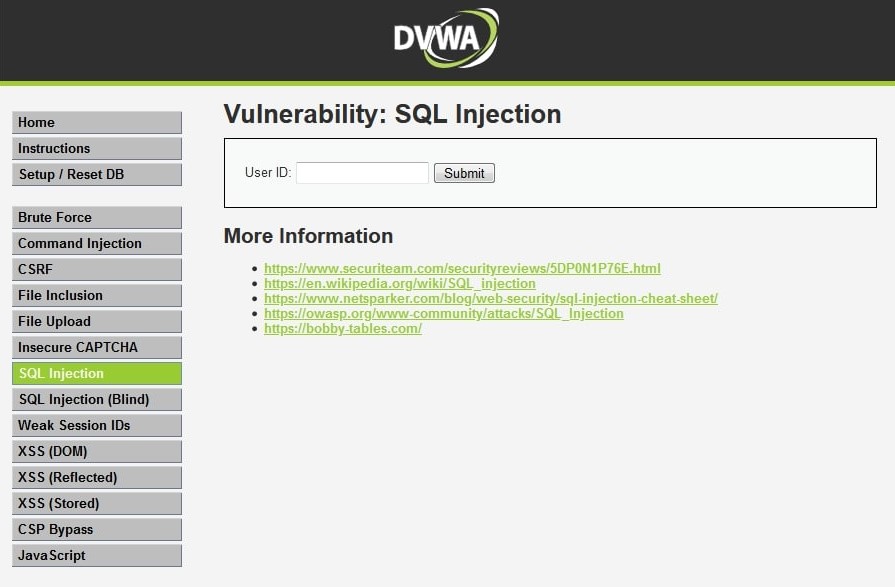Screen dimensions: 895x587
Task: Open the File Inclusion module
Action: (97, 295)
